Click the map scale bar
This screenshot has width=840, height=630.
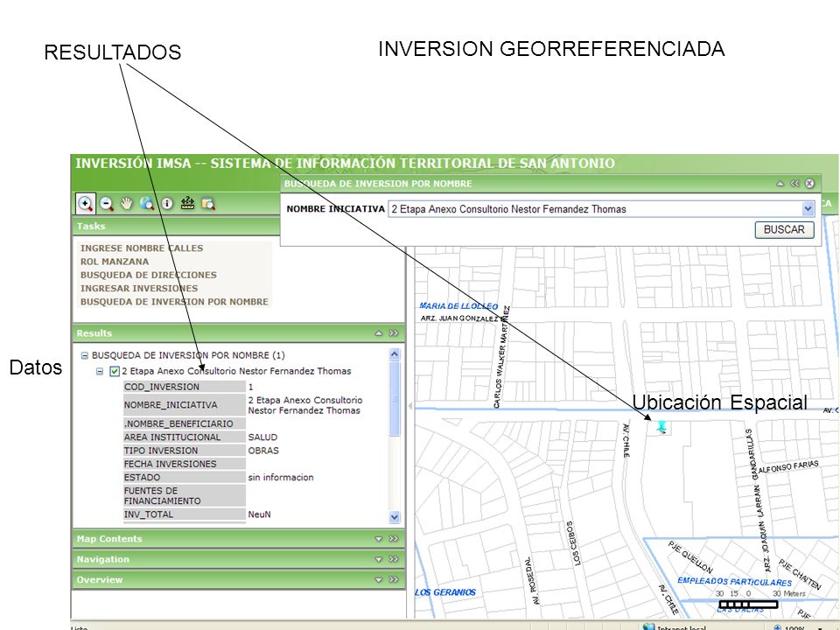[x=748, y=605]
